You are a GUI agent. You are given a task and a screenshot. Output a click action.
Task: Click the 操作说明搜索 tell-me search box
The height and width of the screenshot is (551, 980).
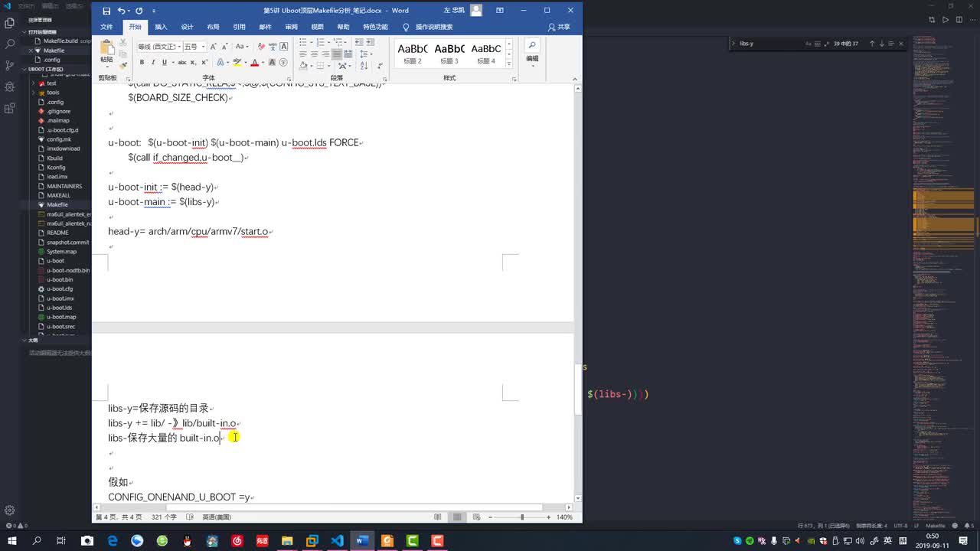433,27
